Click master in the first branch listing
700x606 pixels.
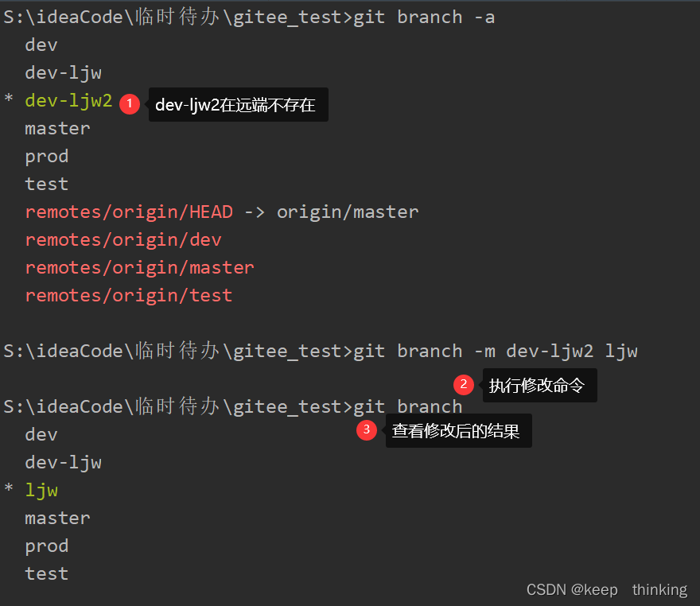coord(57,129)
